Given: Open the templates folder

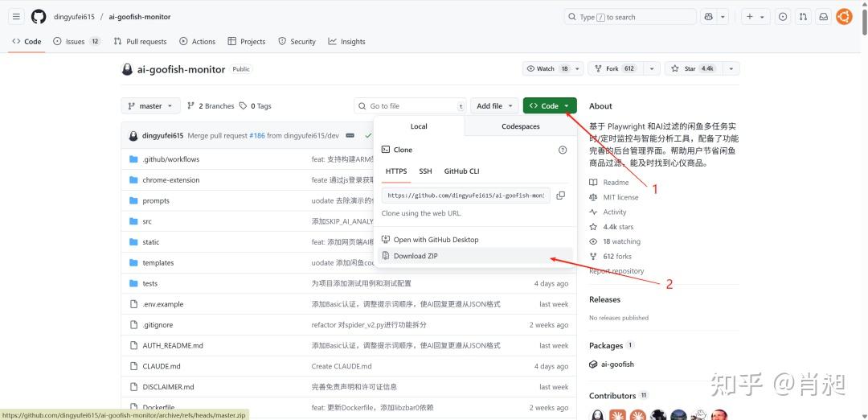Looking at the screenshot, I should [158, 263].
